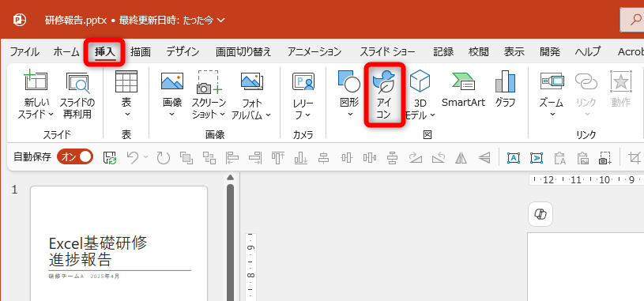
Task: Open the 表 table insert button
Action: click(x=126, y=95)
